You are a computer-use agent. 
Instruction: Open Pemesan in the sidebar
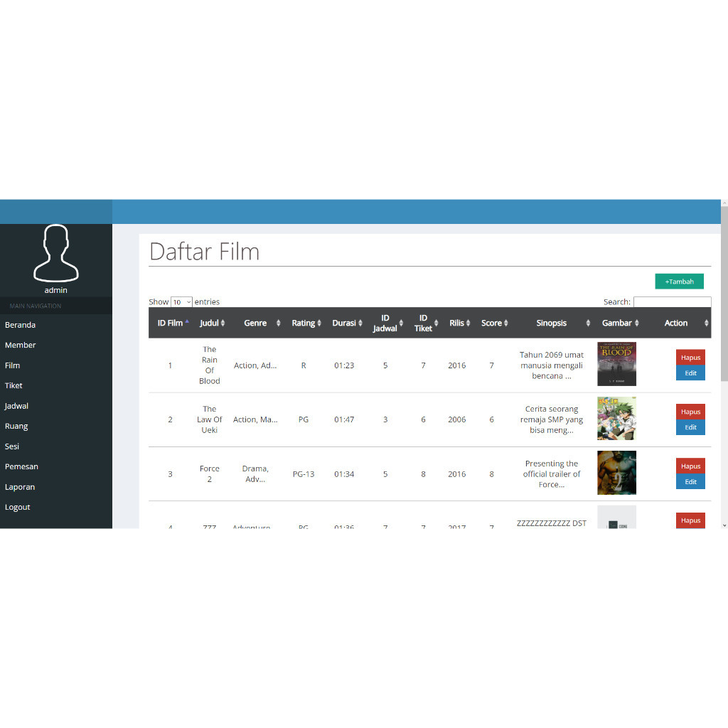coord(21,466)
